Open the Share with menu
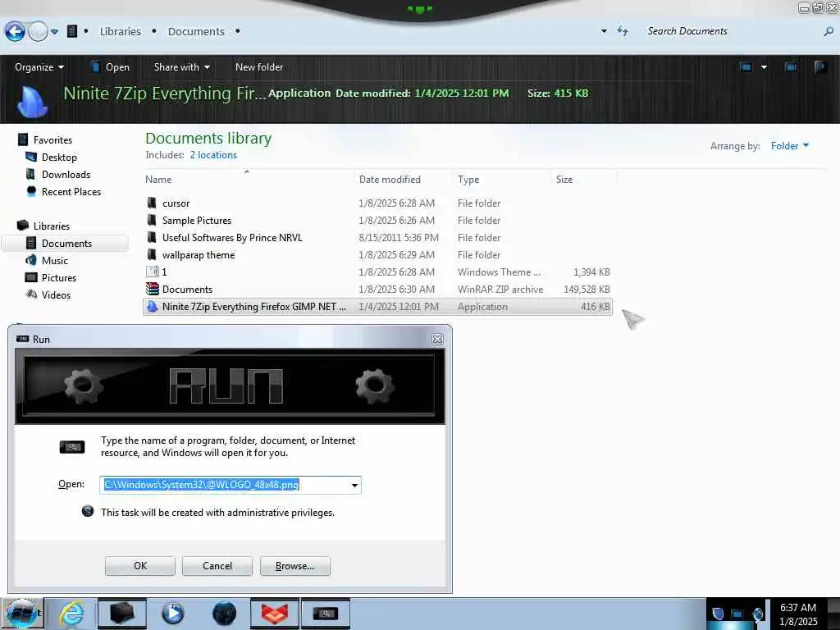The image size is (840, 630). pos(181,67)
